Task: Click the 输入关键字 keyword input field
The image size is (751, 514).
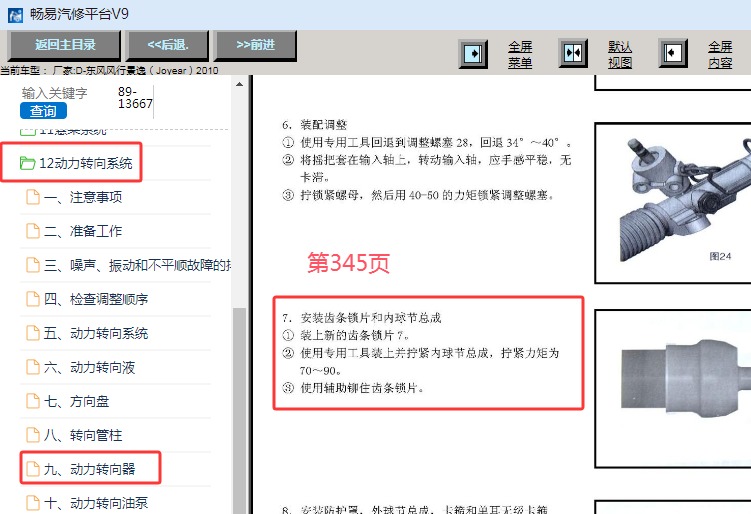Action: click(55, 93)
